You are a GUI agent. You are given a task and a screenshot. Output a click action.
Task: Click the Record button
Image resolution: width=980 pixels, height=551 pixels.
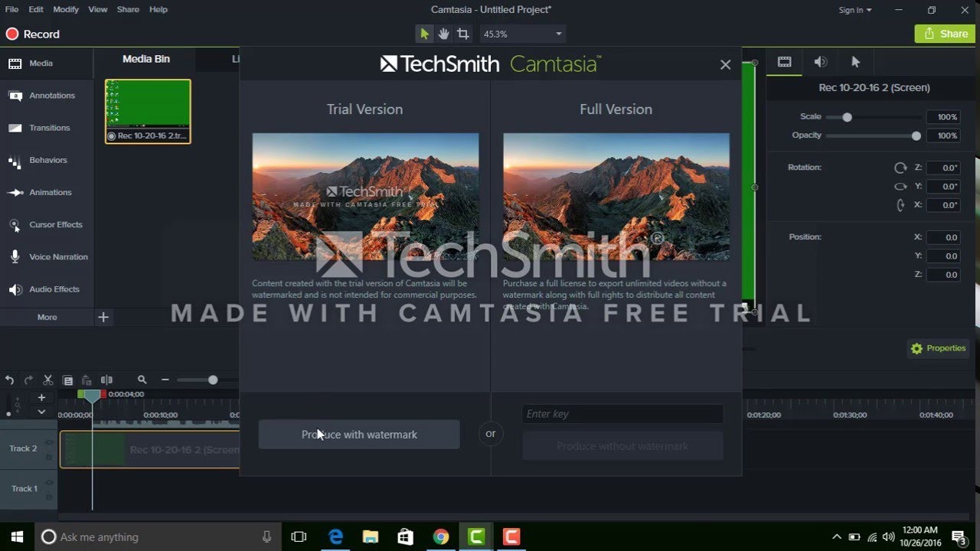click(33, 34)
